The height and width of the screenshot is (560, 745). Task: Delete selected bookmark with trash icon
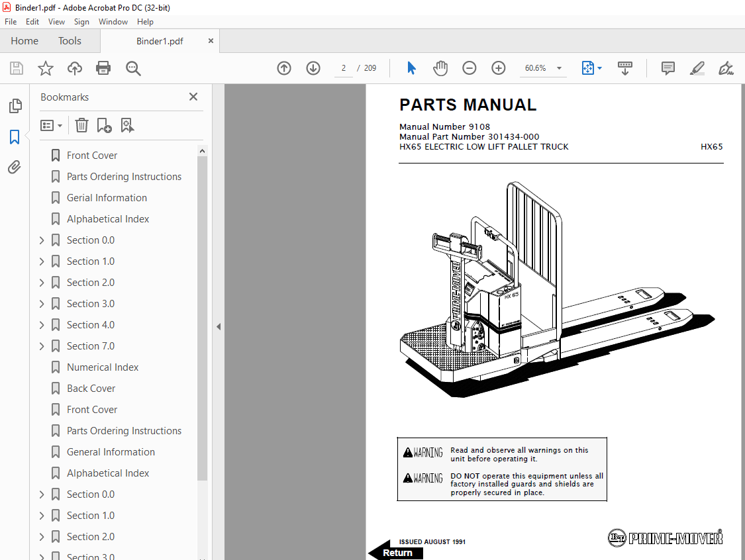[81, 125]
